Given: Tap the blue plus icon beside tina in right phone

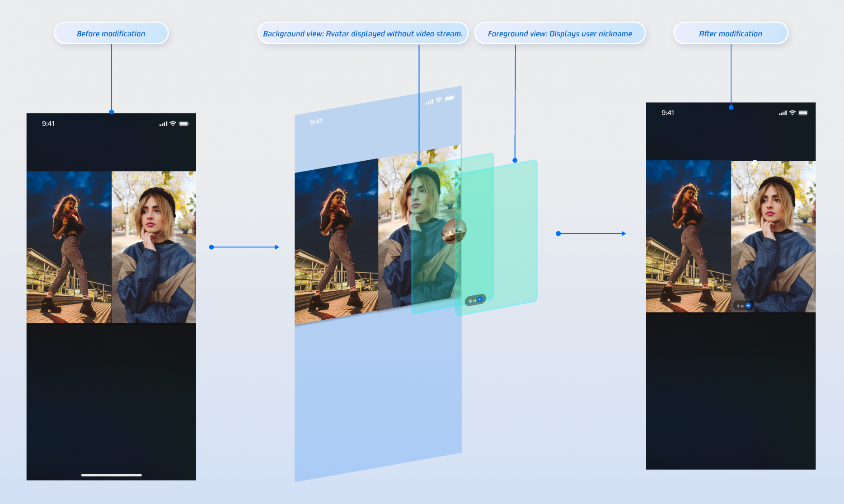Looking at the screenshot, I should (x=748, y=306).
